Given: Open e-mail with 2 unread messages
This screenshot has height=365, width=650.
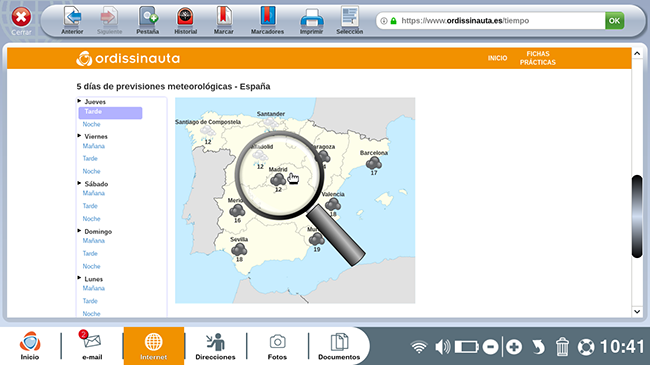Looking at the screenshot, I should [92, 346].
